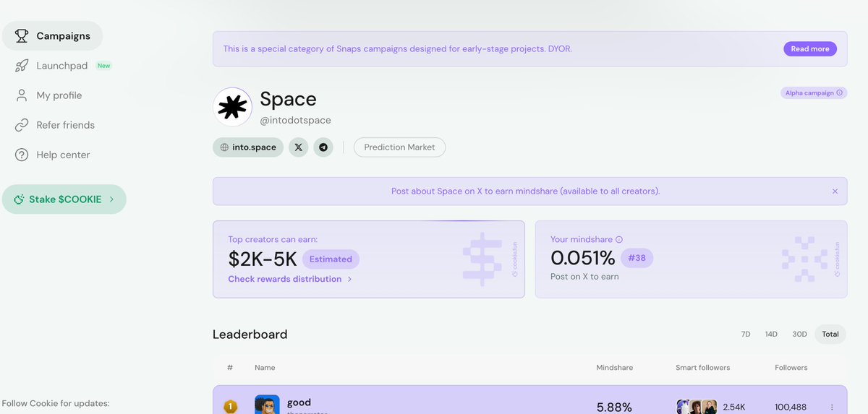Go to My profile

[x=59, y=95]
